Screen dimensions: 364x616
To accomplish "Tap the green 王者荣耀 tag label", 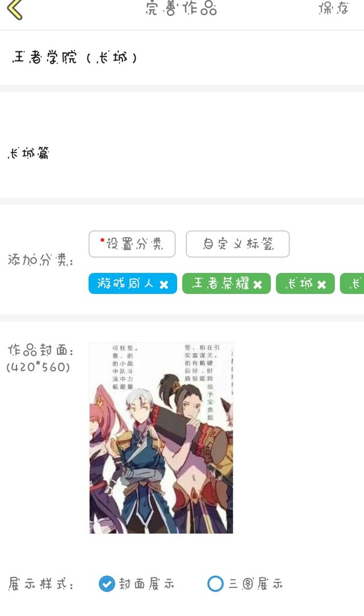I will [x=221, y=283].
